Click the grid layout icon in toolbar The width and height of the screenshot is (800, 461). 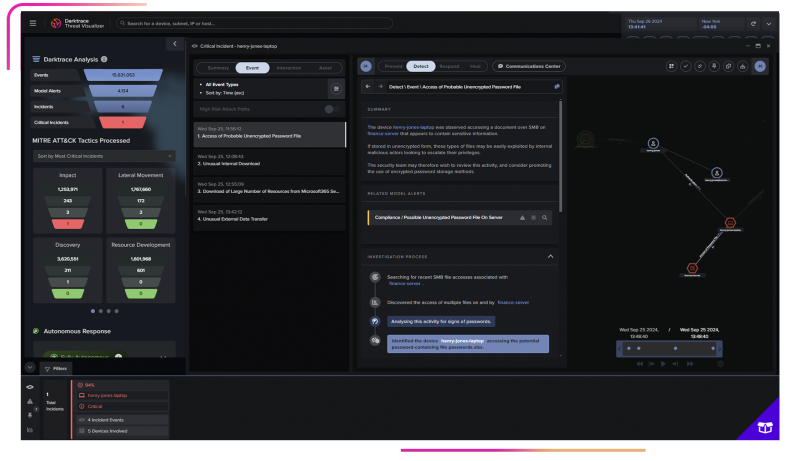(x=671, y=66)
